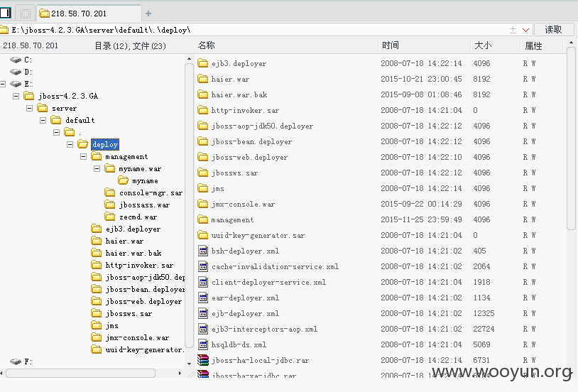
Task: Click the http-invoker.sar folder icon in list
Action: pyautogui.click(x=203, y=110)
